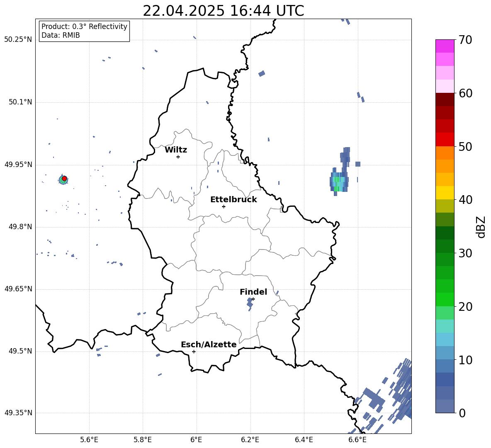
Task: Click the Esch/Alzette city label
Action: (209, 344)
